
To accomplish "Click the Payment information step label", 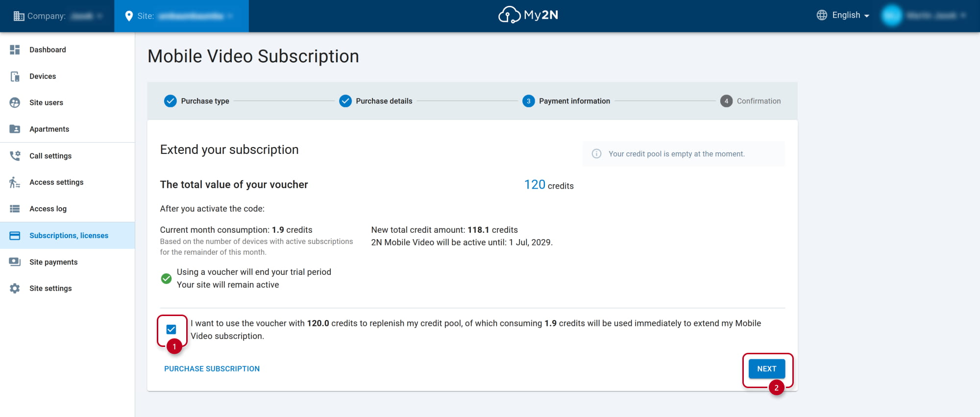I will pyautogui.click(x=574, y=101).
